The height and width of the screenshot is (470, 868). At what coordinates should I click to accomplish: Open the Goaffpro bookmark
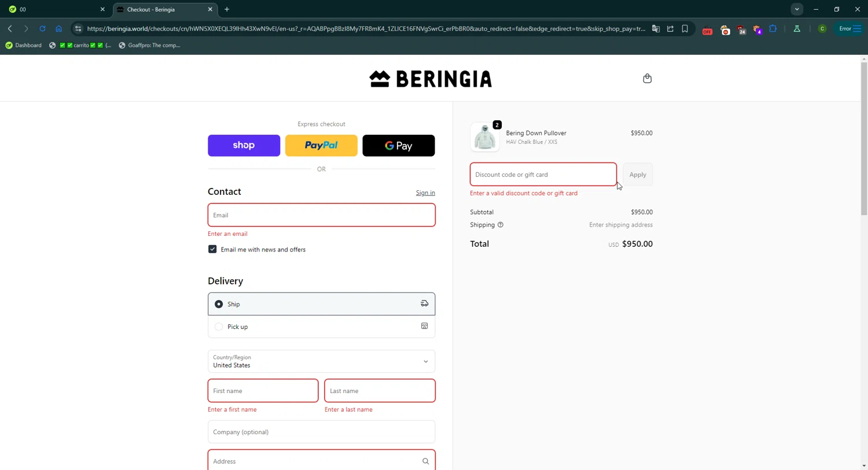[x=149, y=45]
